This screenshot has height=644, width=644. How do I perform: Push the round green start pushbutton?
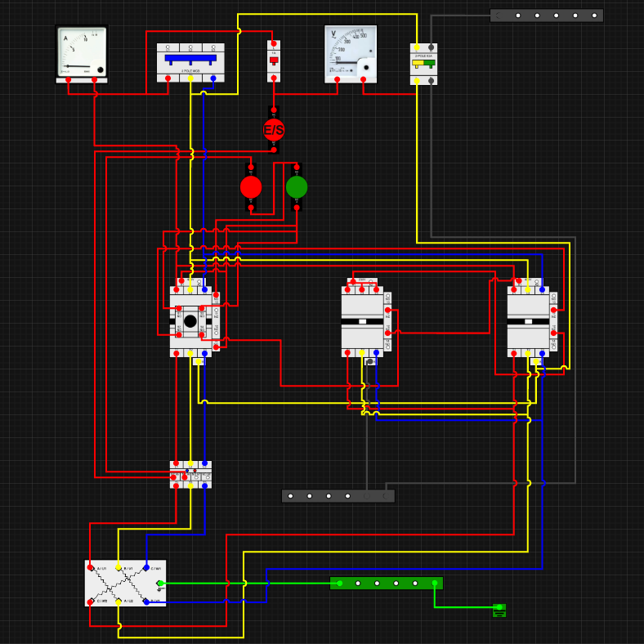[x=297, y=187]
